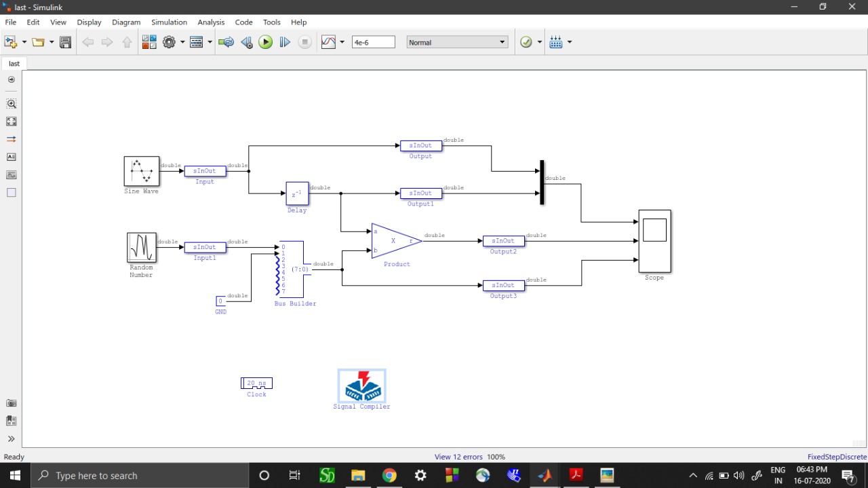This screenshot has width=868, height=488.
Task: Click the Image palette icon
Action: coord(12,174)
